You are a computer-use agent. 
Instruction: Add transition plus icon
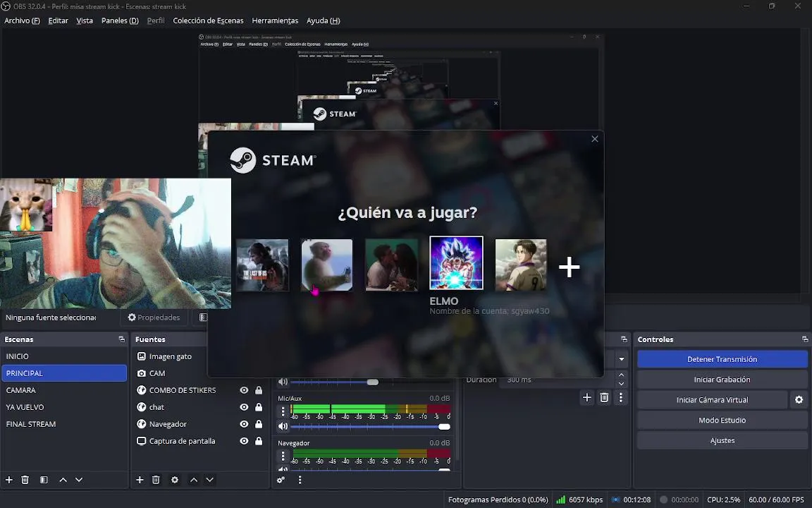pyautogui.click(x=586, y=398)
